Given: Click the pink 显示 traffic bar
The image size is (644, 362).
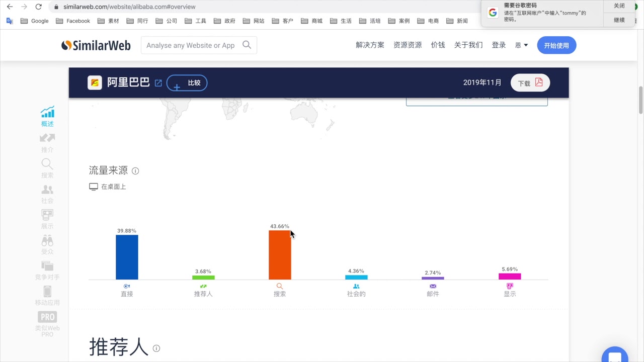Looking at the screenshot, I should 510,277.
